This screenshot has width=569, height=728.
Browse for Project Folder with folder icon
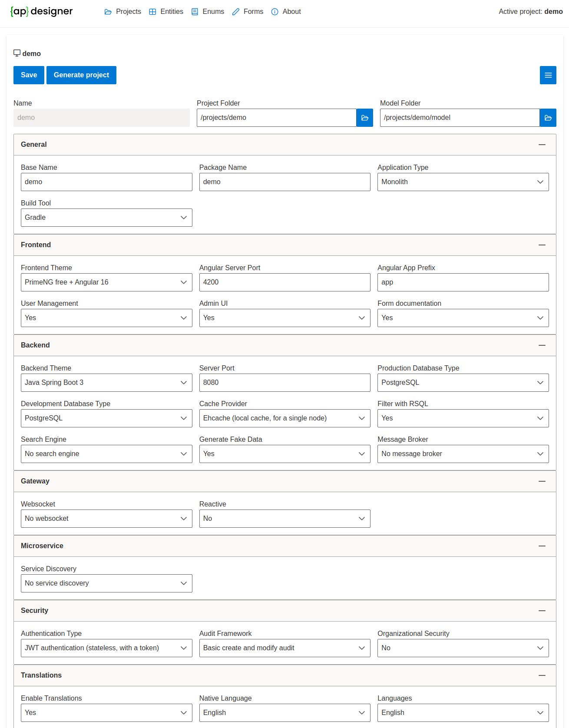[364, 118]
